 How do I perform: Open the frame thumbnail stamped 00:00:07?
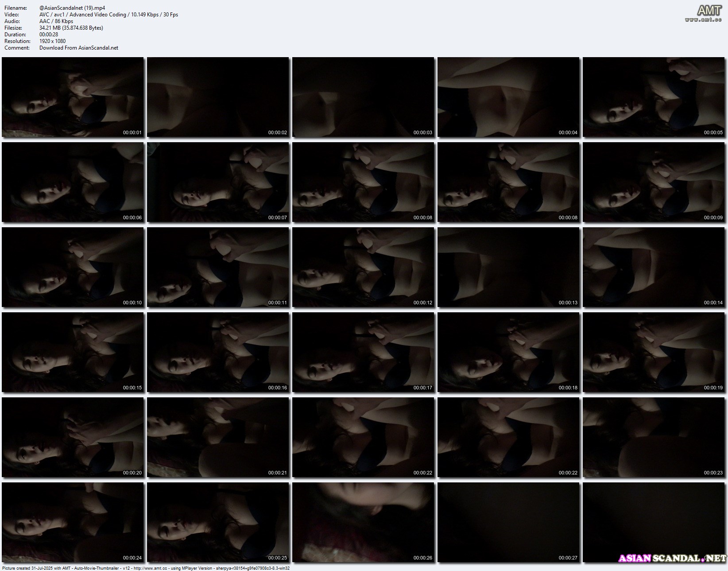coord(218,182)
